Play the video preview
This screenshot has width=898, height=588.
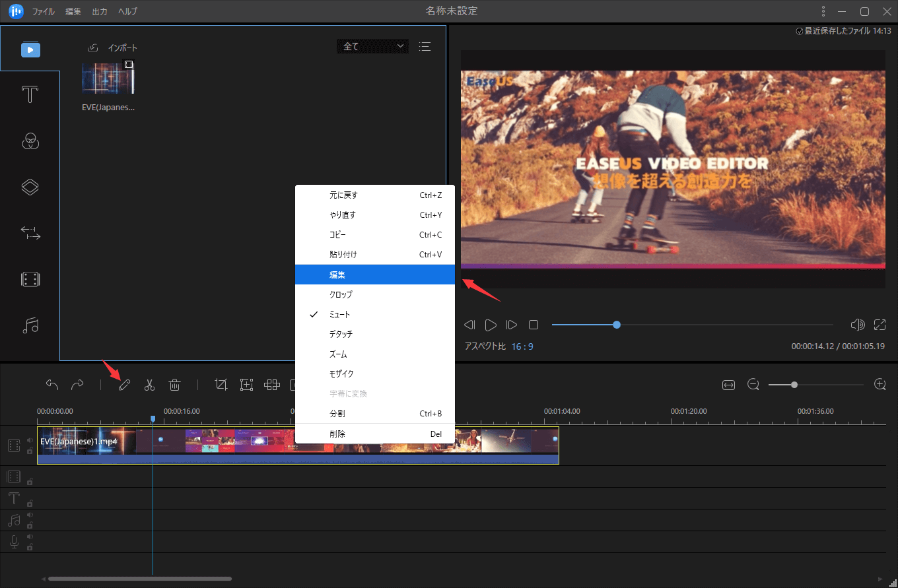tap(491, 325)
